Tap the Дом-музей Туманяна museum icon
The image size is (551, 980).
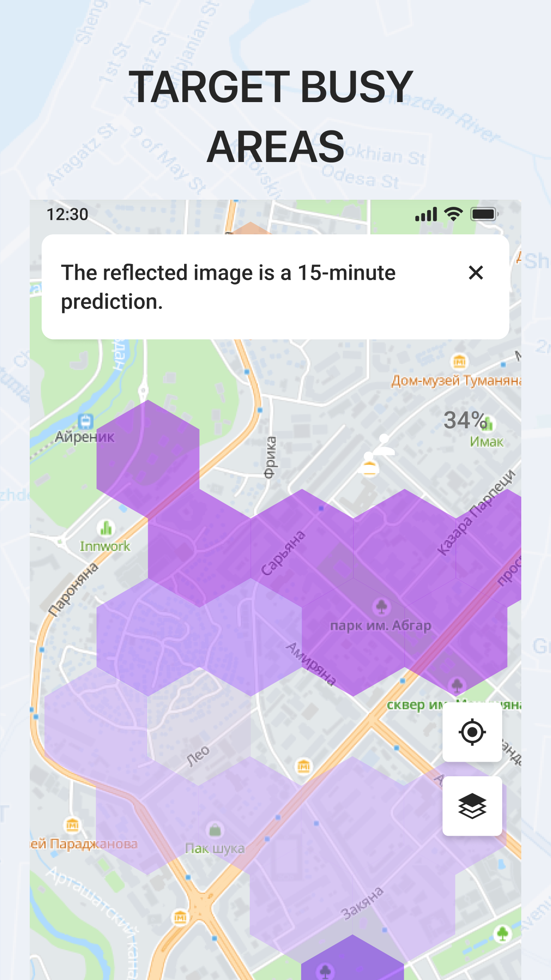pyautogui.click(x=459, y=362)
